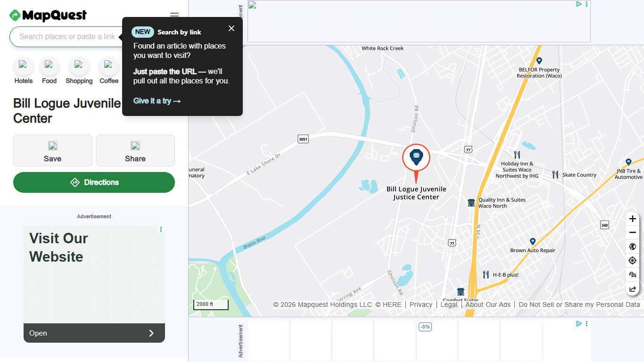Open the sidebar ad's options menu
Screen dimensions: 644x362
tap(161, 230)
